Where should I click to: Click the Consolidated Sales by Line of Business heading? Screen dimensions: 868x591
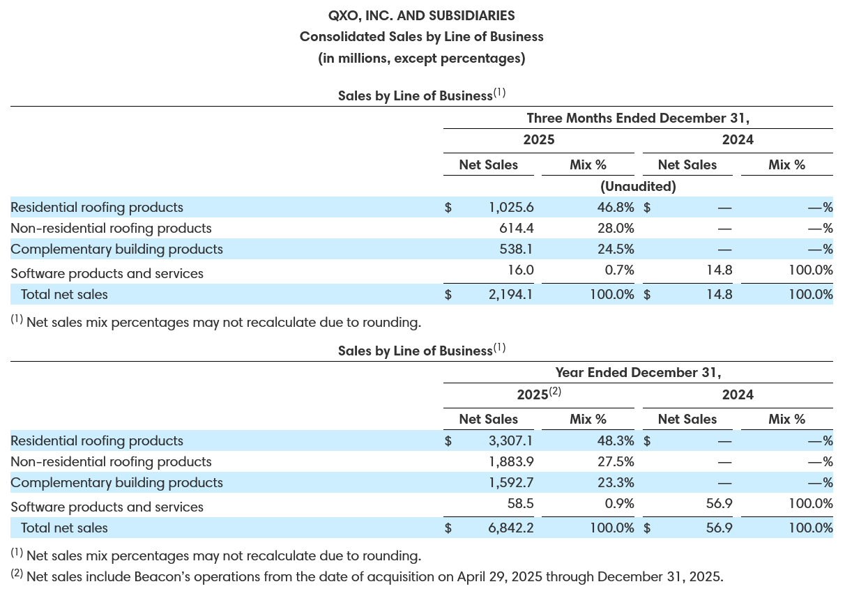421,36
